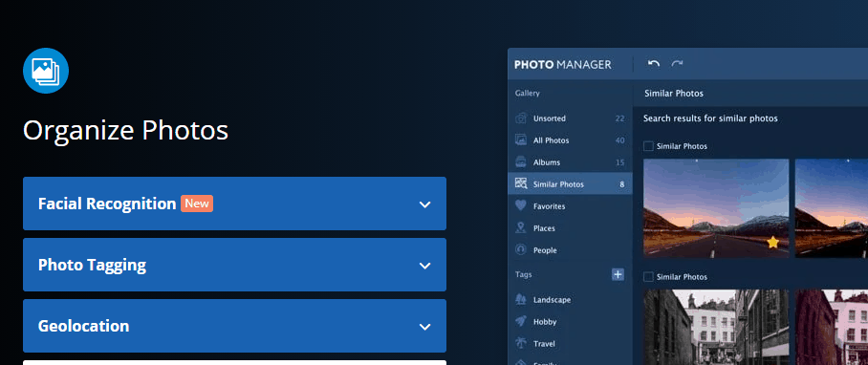868x365 pixels.
Task: Open the Facial Recognition accordion title
Action: coord(107,204)
